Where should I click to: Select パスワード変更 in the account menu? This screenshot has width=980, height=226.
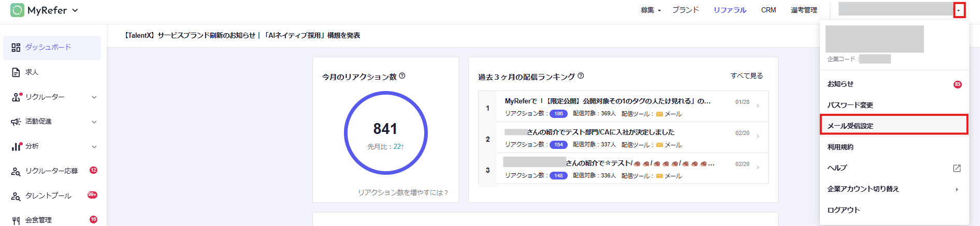(850, 105)
